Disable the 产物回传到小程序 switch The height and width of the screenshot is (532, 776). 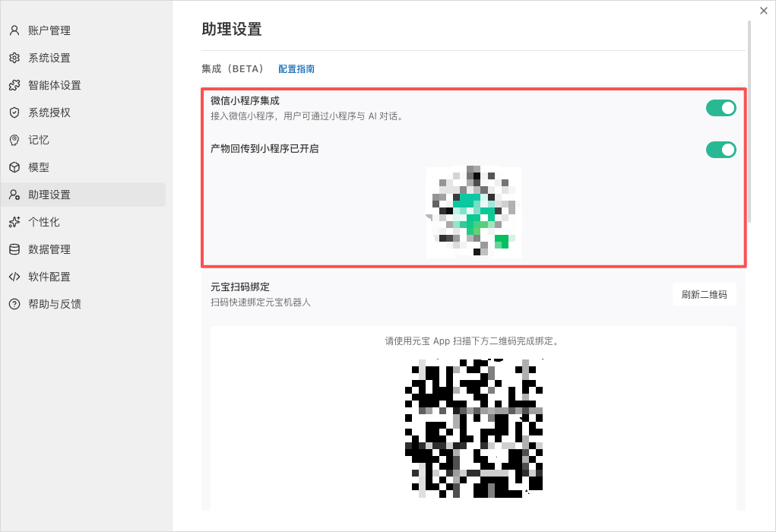pyautogui.click(x=721, y=150)
